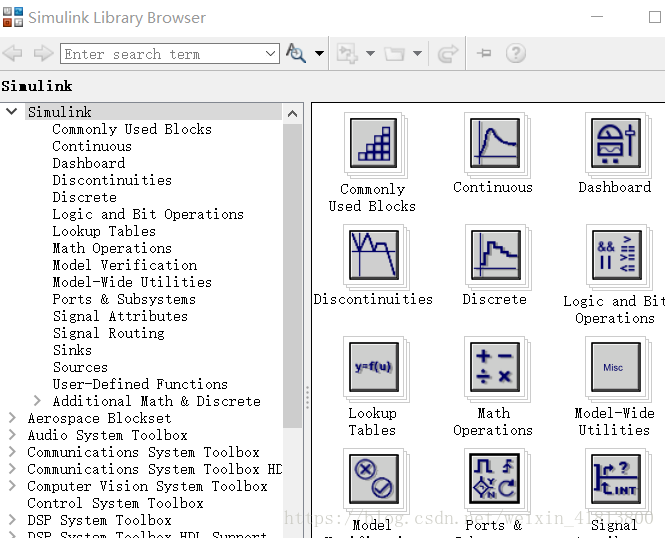Viewport: 665px width, 538px height.
Task: Click the tree scrollbar up arrow
Action: (292, 114)
